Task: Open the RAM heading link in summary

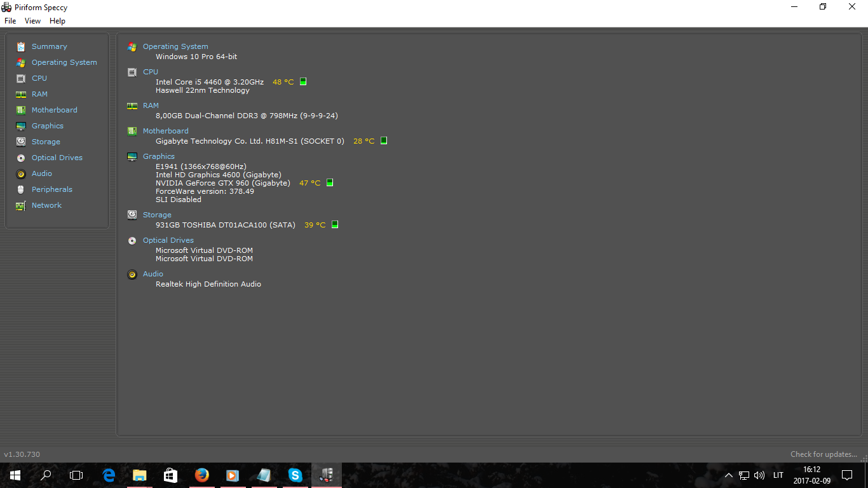Action: pyautogui.click(x=151, y=105)
